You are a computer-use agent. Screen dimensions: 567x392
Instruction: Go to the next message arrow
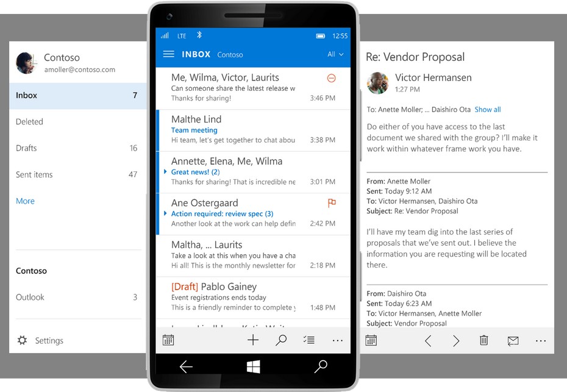pyautogui.click(x=456, y=341)
